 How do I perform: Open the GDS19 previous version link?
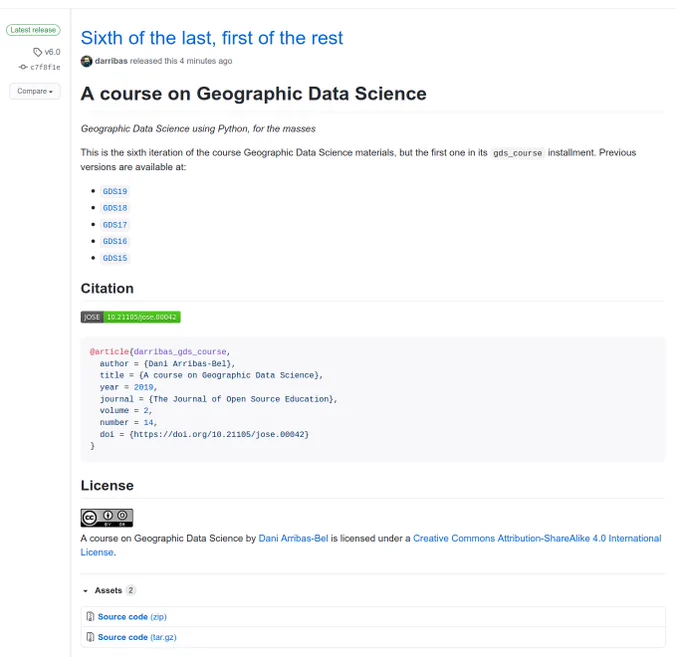115,191
